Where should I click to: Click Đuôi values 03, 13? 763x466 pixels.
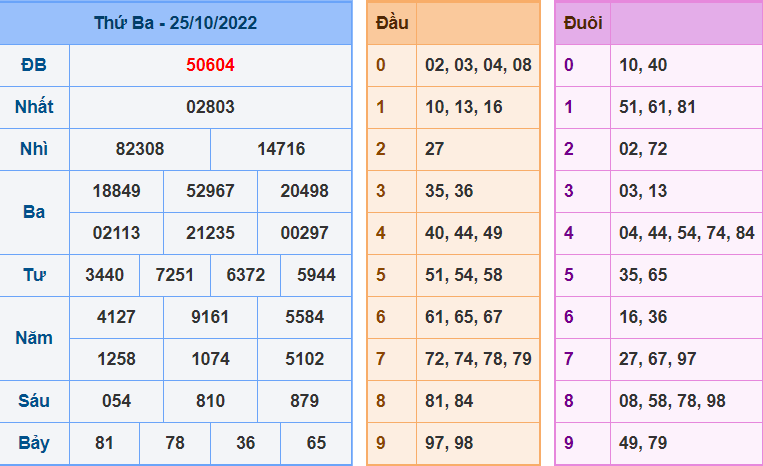pos(643,191)
